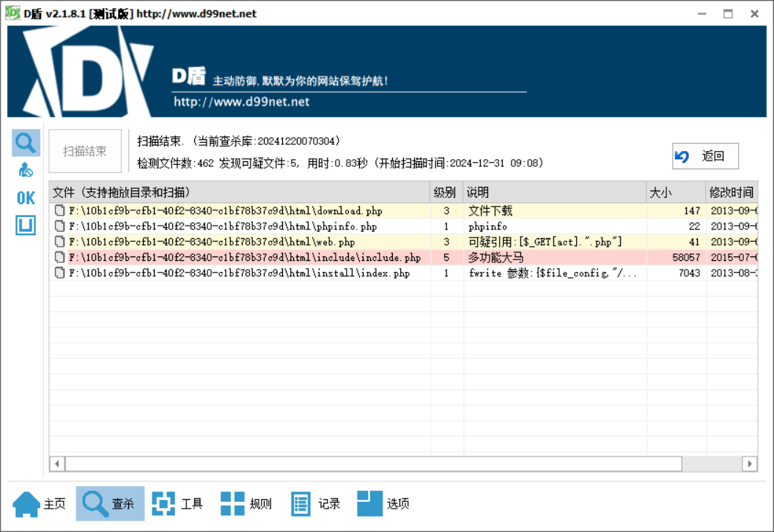Screen dimensions: 774x532
Task: Click the size value 58057
Action: click(686, 257)
